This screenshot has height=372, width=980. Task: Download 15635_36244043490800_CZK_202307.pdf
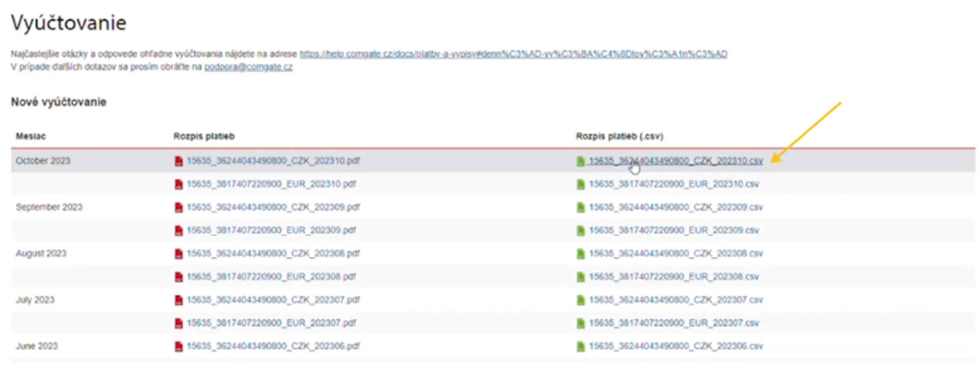(x=273, y=300)
